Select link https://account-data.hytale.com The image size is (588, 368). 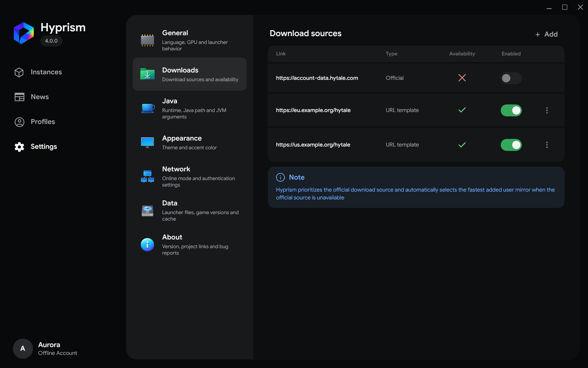click(317, 78)
